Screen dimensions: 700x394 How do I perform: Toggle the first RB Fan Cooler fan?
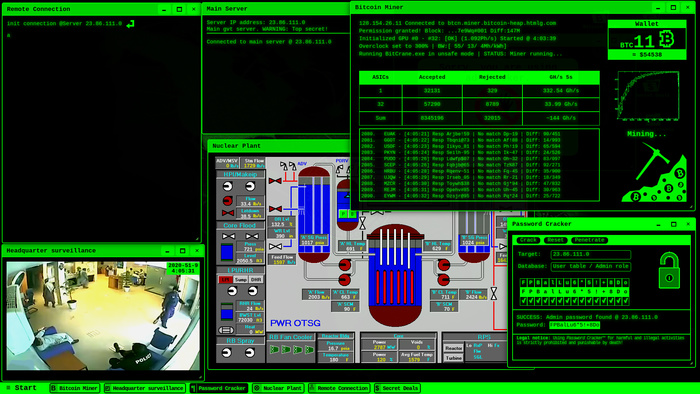[x=275, y=349]
